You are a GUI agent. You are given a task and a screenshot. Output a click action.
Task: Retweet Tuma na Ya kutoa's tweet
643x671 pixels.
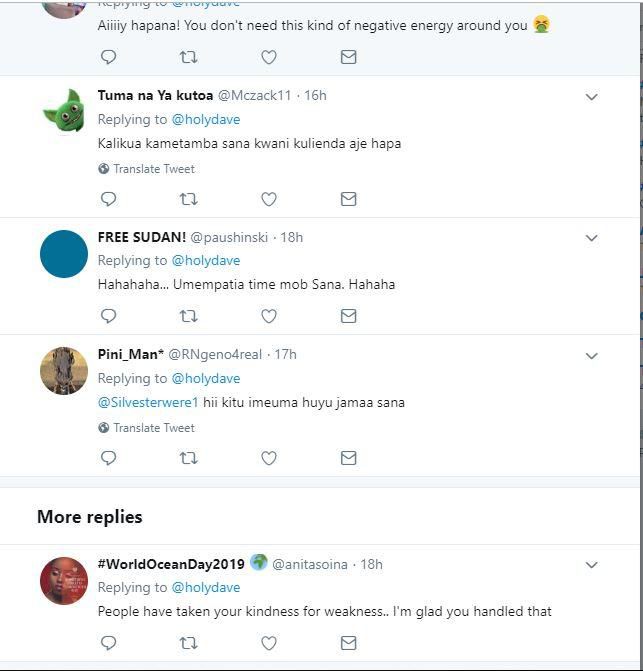(188, 199)
